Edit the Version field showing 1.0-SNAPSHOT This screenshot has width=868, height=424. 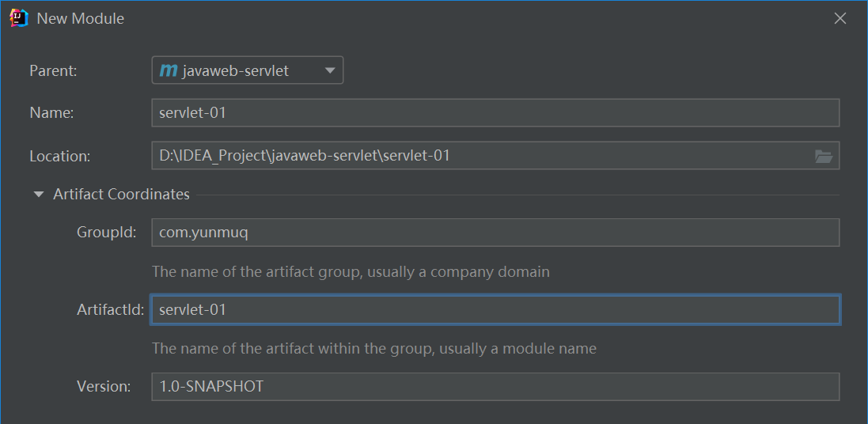pos(495,387)
